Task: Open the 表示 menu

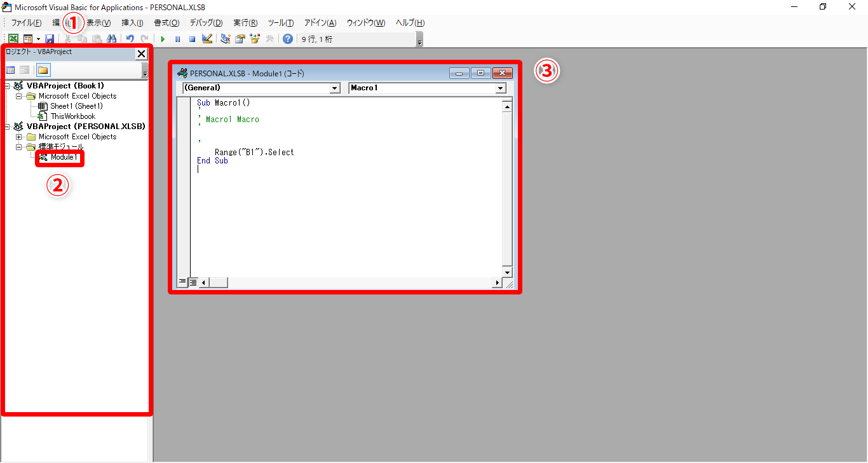Action: click(98, 23)
